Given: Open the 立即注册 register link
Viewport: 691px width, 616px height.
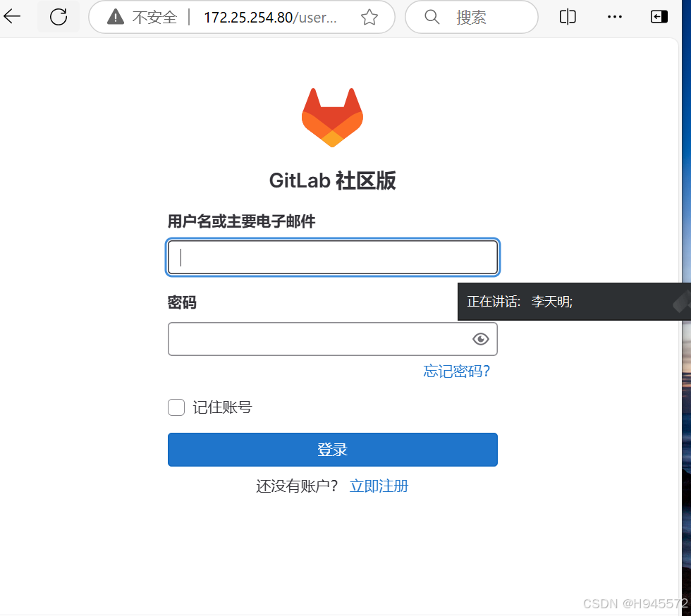Looking at the screenshot, I should click(x=379, y=486).
